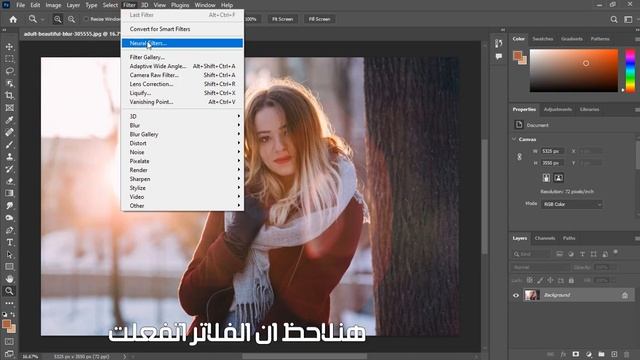The height and width of the screenshot is (360, 640).
Task: Select the Lasso tool
Action: click(9, 71)
